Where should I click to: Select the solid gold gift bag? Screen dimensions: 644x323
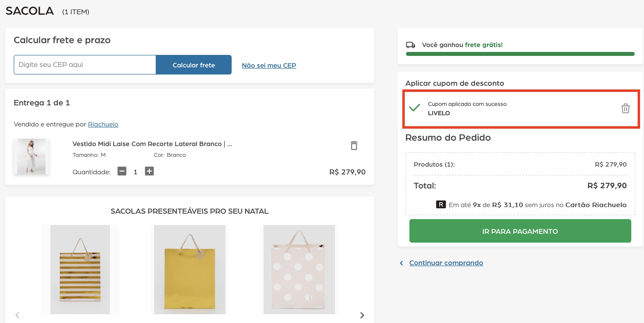(190, 270)
